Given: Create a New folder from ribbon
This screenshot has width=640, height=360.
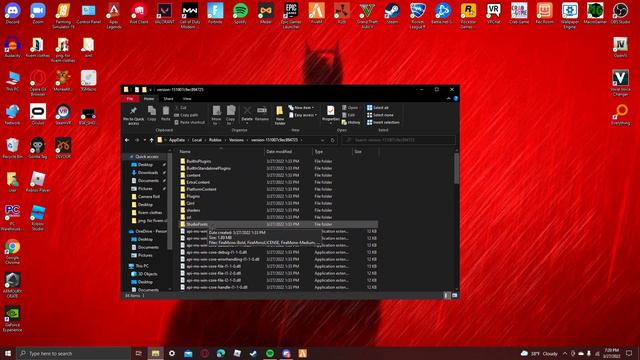Looking at the screenshot, I should point(280,115).
